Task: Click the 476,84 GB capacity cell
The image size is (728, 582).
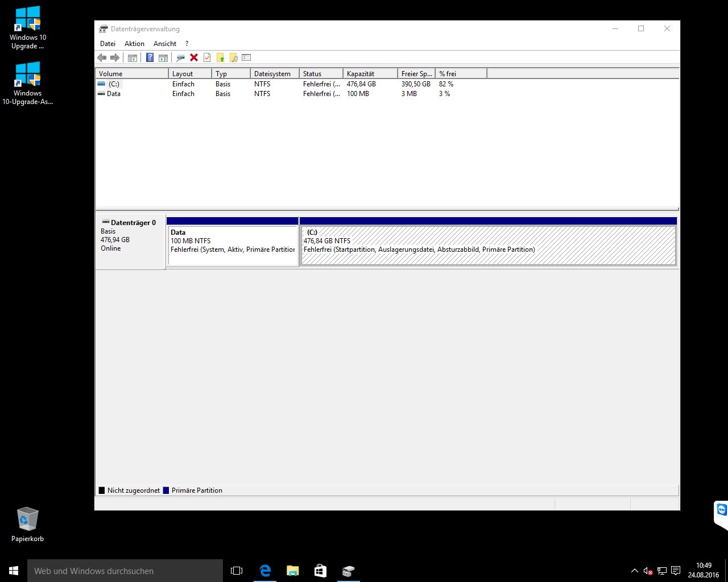Action: point(361,84)
